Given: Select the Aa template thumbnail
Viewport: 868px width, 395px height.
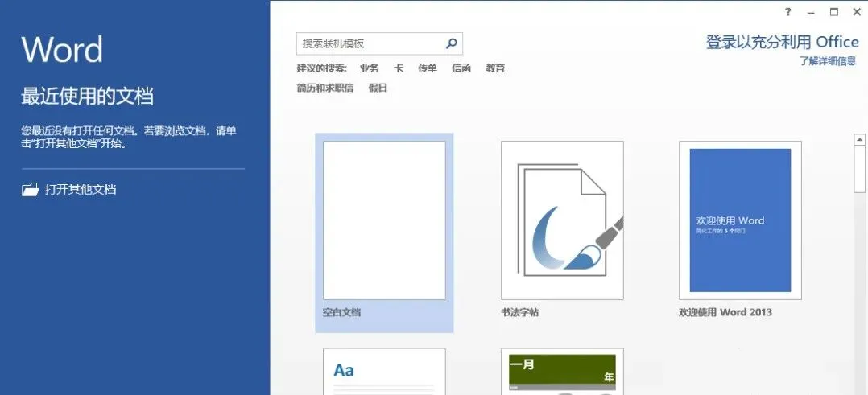Looking at the screenshot, I should (x=384, y=371).
